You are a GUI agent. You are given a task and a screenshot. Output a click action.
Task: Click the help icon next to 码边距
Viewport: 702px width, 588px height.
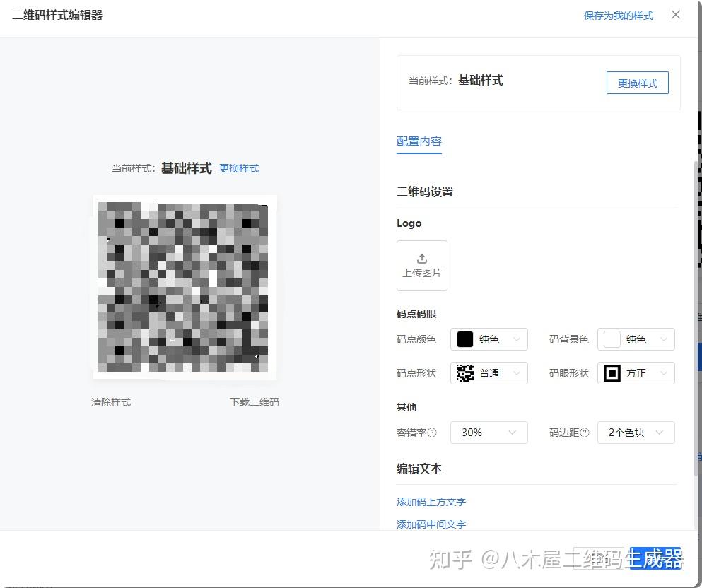pos(584,433)
